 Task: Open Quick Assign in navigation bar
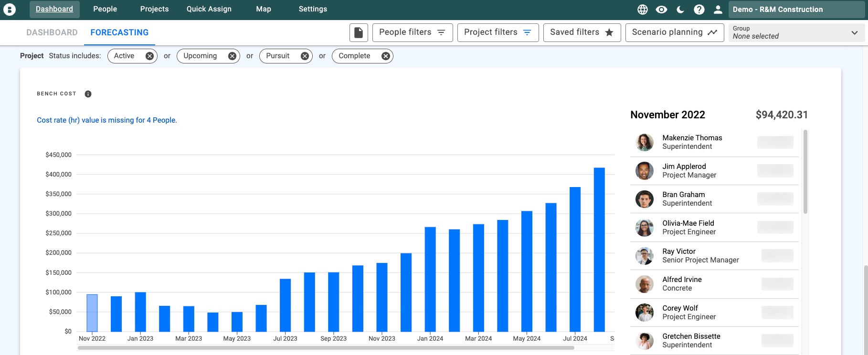pos(209,9)
